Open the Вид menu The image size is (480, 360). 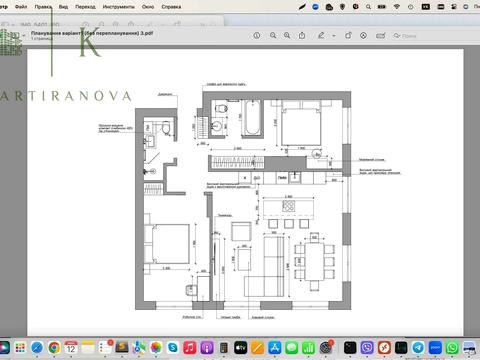click(x=63, y=7)
